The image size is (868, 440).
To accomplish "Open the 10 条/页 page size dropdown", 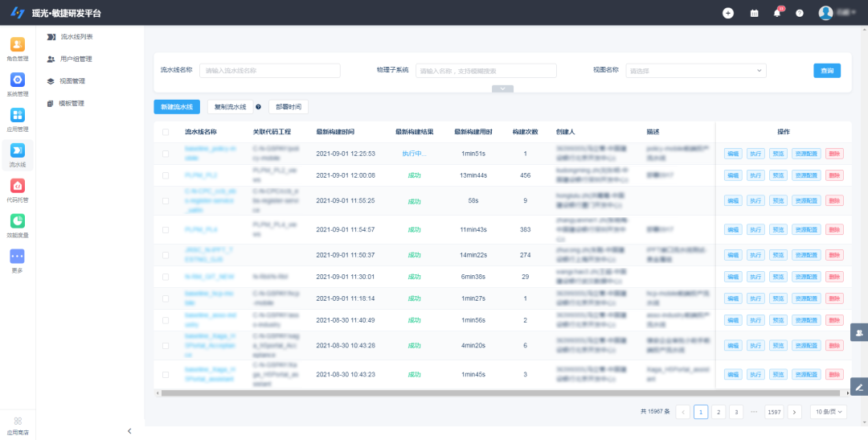I will click(828, 412).
